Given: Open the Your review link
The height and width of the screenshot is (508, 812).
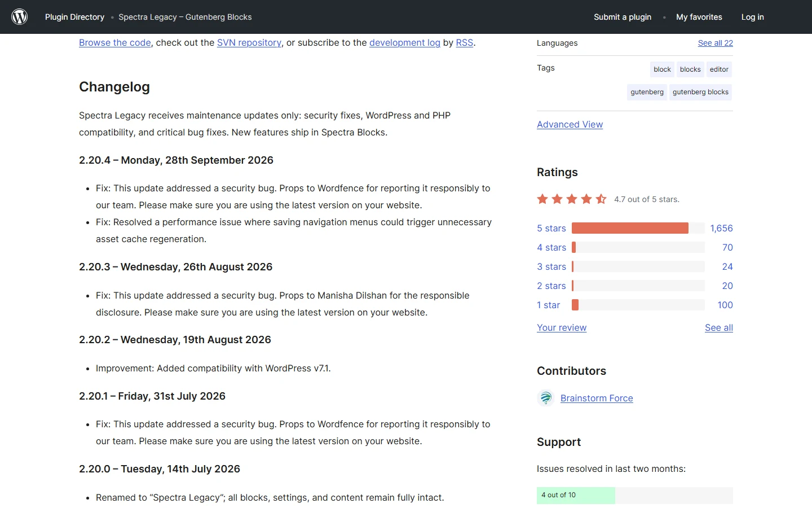Looking at the screenshot, I should 562,327.
